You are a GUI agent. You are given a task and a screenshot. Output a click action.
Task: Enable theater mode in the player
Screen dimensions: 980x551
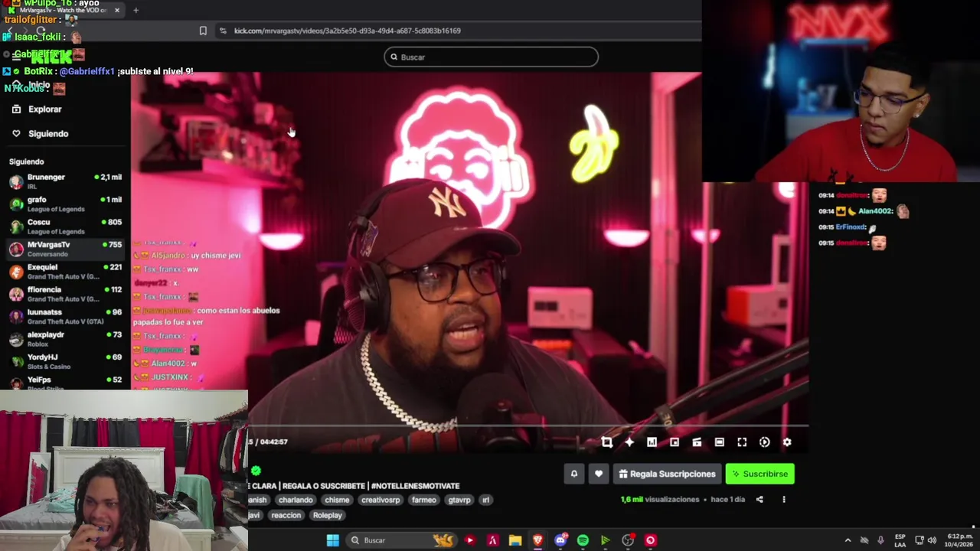720,442
